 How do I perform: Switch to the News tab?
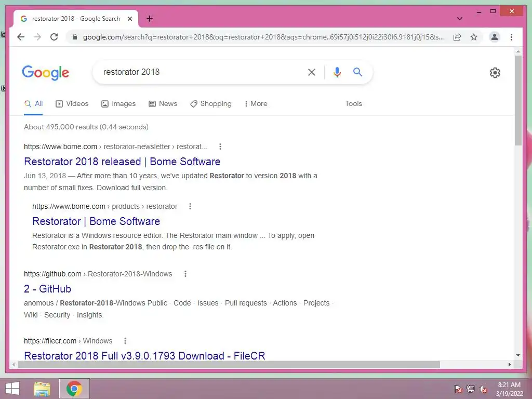tap(163, 104)
